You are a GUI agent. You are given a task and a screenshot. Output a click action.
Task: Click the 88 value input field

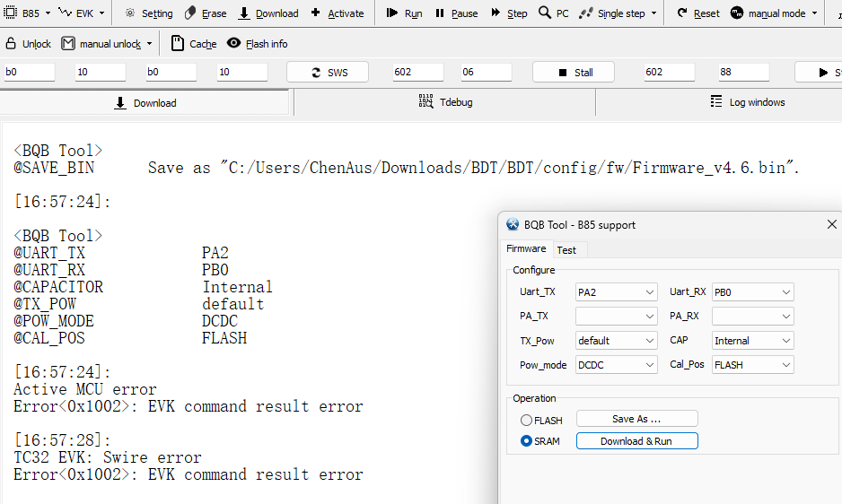744,72
